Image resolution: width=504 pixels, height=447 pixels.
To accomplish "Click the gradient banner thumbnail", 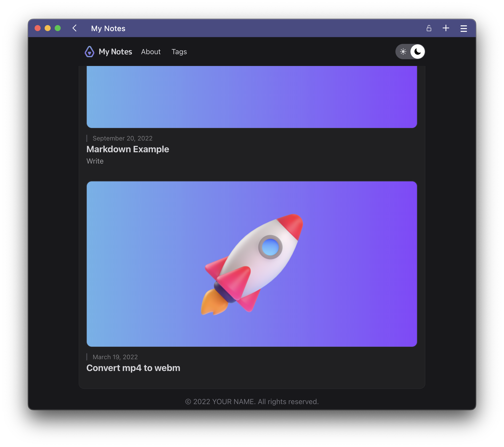I will tap(252, 97).
